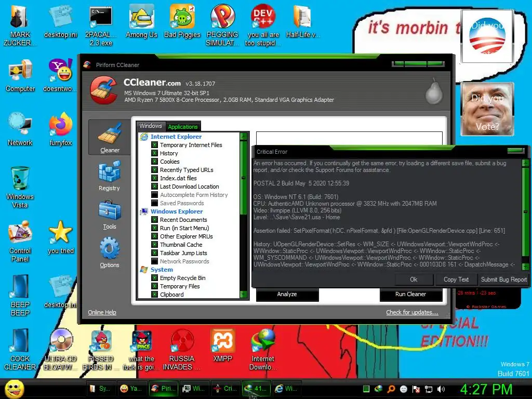Collapse the Windows Explorer group
Viewport: 532px width, 399px height.
177,211
